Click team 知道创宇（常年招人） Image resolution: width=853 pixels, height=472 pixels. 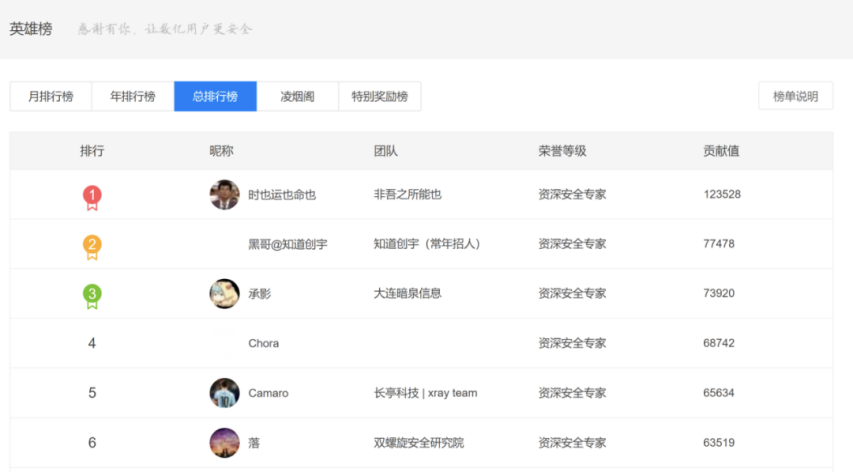click(427, 244)
